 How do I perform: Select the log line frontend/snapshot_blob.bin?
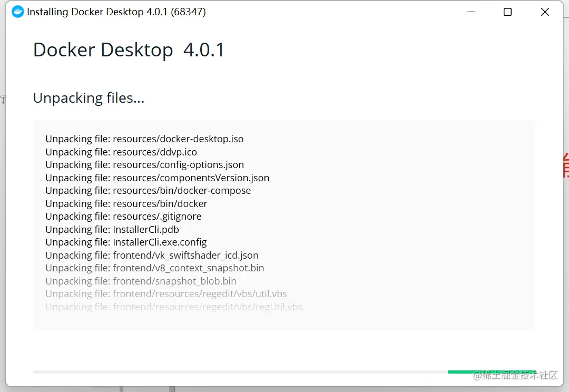[x=141, y=281]
